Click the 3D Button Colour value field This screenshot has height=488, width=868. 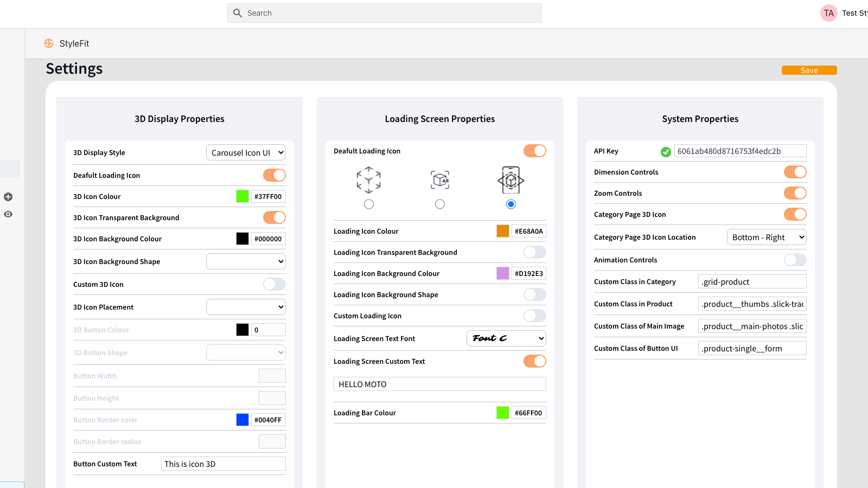pyautogui.click(x=269, y=330)
